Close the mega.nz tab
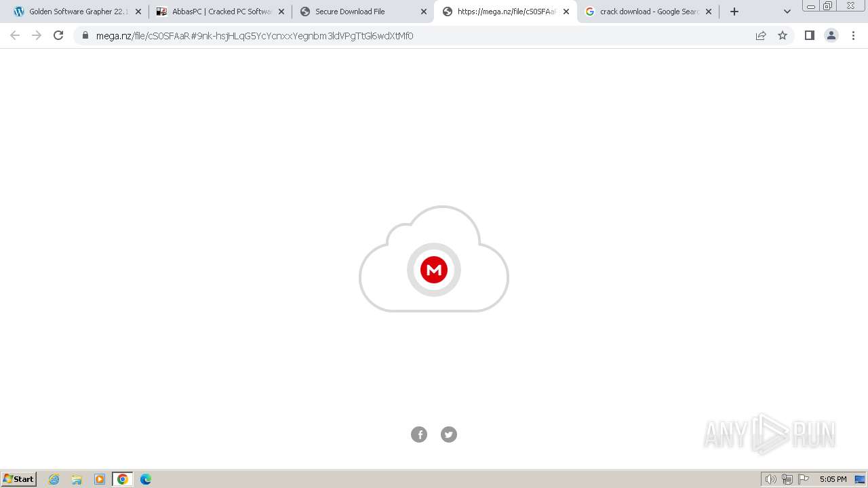 (x=566, y=12)
